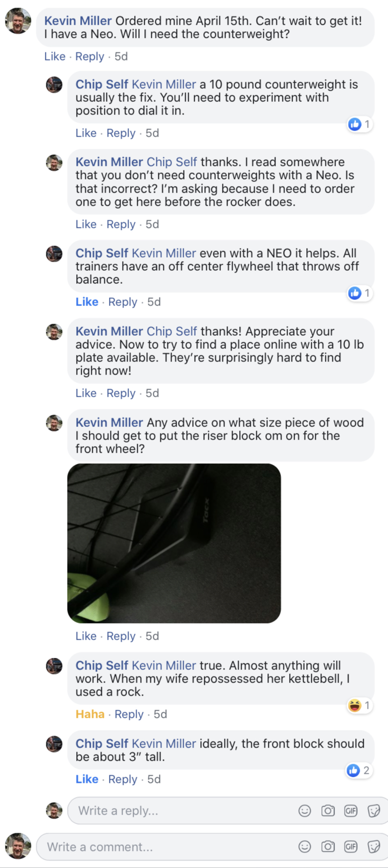Focus the Write a reply field
This screenshot has width=388, height=868.
(x=183, y=811)
